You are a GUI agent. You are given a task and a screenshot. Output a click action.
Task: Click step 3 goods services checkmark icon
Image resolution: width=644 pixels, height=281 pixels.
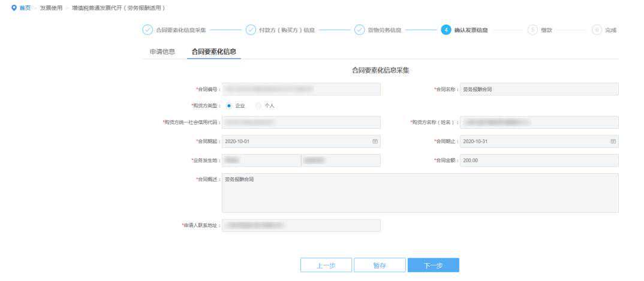pos(359,30)
